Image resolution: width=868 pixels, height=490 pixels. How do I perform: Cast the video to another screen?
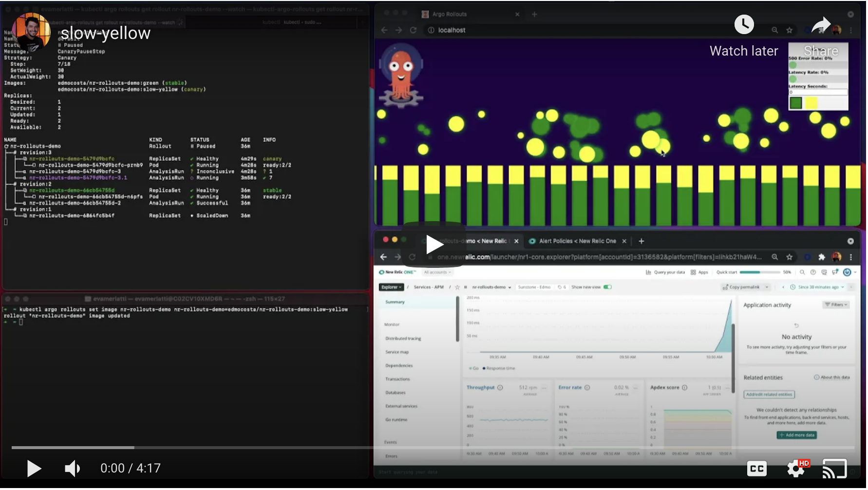[x=834, y=469]
